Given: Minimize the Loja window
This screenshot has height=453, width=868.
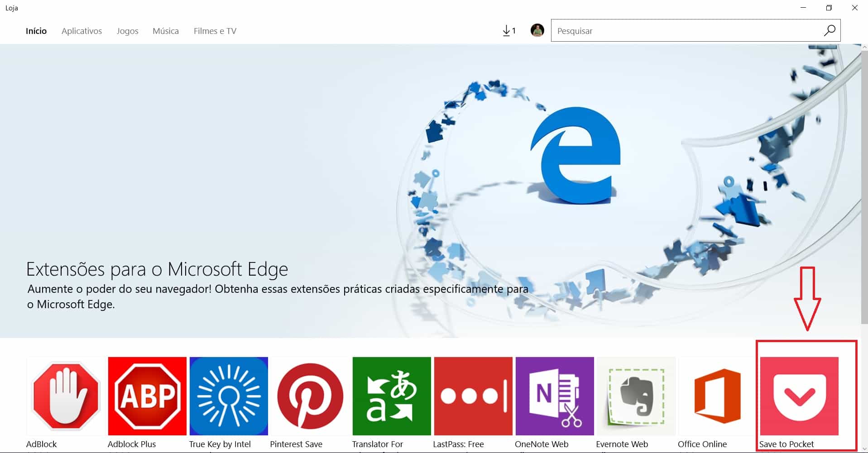Looking at the screenshot, I should (x=803, y=8).
